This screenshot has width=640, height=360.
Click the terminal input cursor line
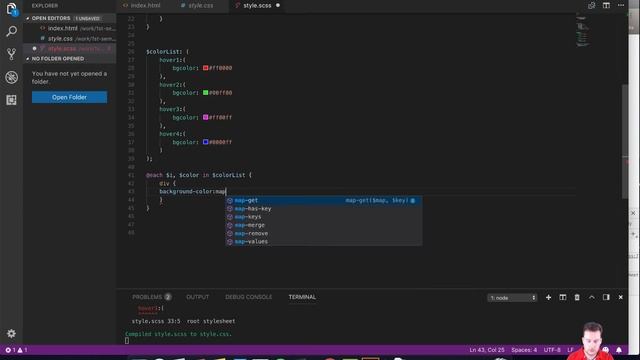[127, 340]
